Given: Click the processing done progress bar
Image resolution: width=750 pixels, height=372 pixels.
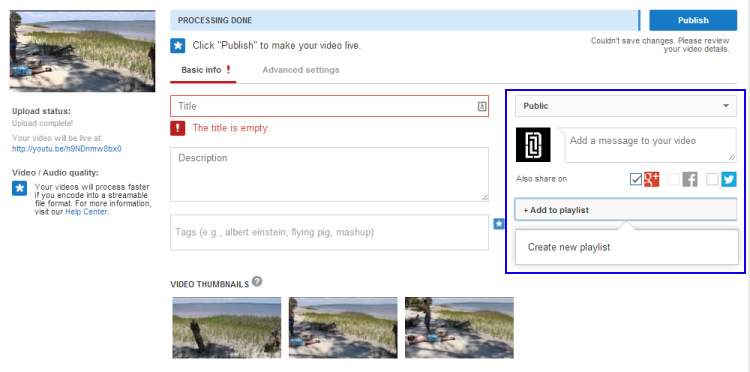Looking at the screenshot, I should tap(405, 21).
